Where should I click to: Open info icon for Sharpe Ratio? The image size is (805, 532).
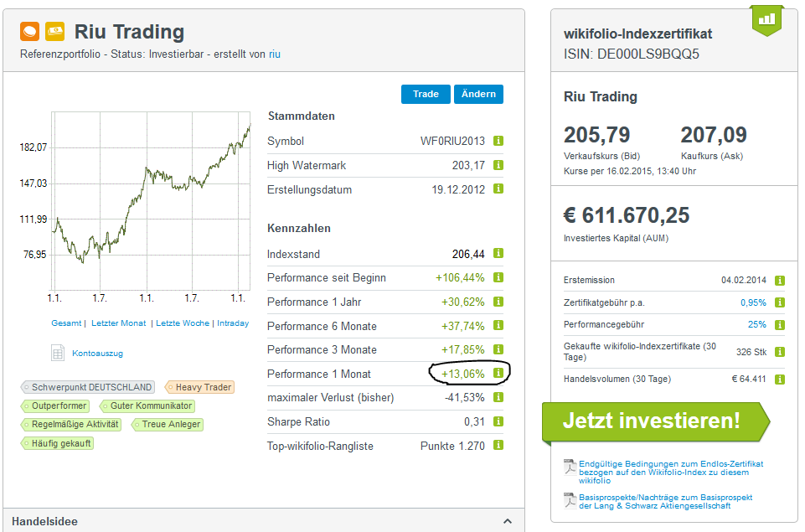(498, 421)
